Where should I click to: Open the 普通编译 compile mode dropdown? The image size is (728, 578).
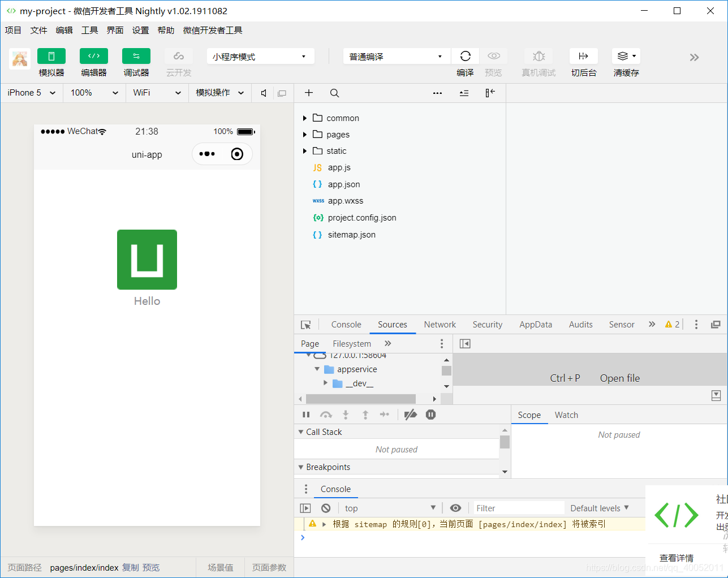[x=397, y=57]
